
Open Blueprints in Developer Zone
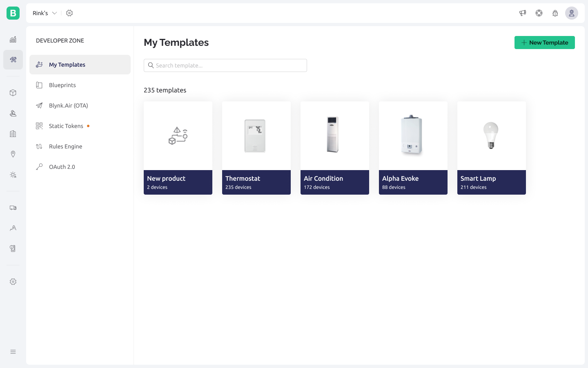click(62, 85)
